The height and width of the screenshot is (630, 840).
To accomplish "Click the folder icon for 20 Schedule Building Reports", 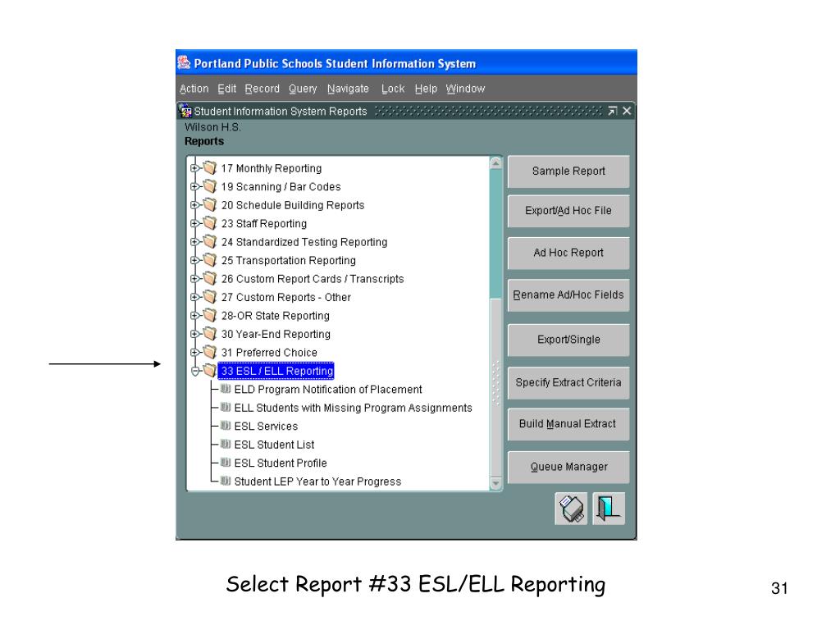I will coord(209,204).
